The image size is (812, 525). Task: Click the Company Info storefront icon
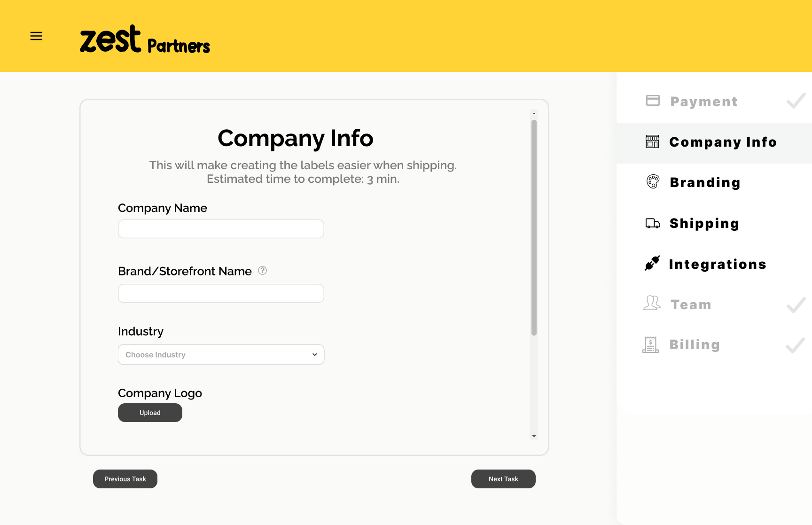tap(652, 141)
